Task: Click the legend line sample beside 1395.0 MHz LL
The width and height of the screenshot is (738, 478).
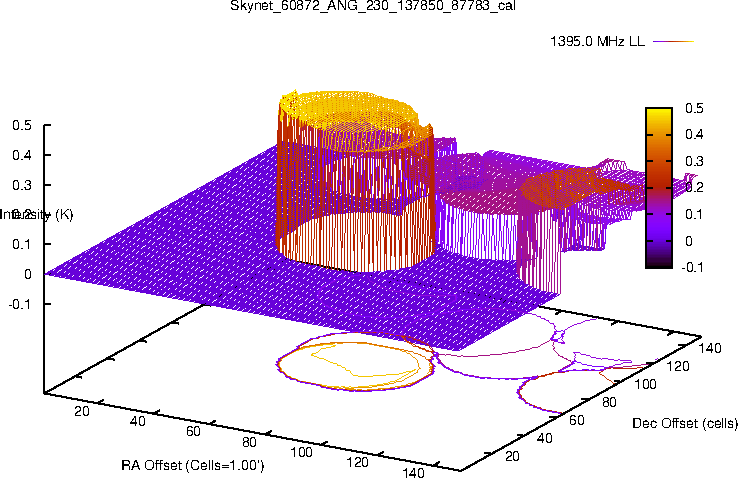Action: (674, 41)
